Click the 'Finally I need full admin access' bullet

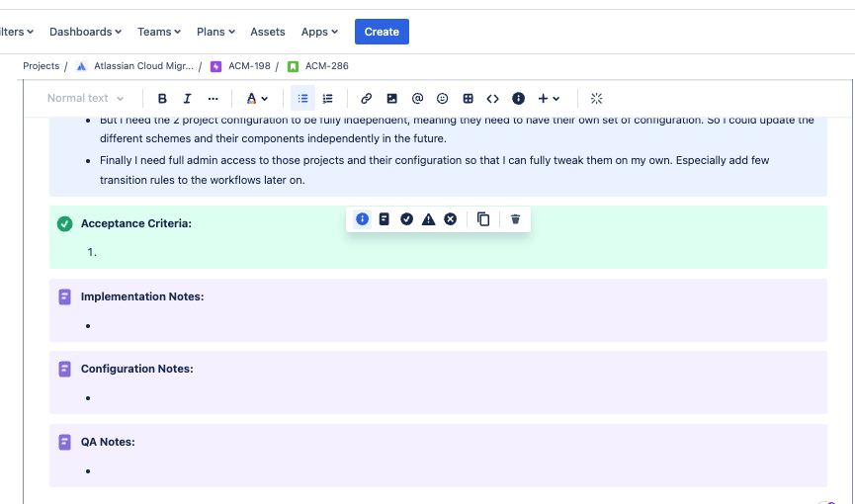tap(434, 170)
